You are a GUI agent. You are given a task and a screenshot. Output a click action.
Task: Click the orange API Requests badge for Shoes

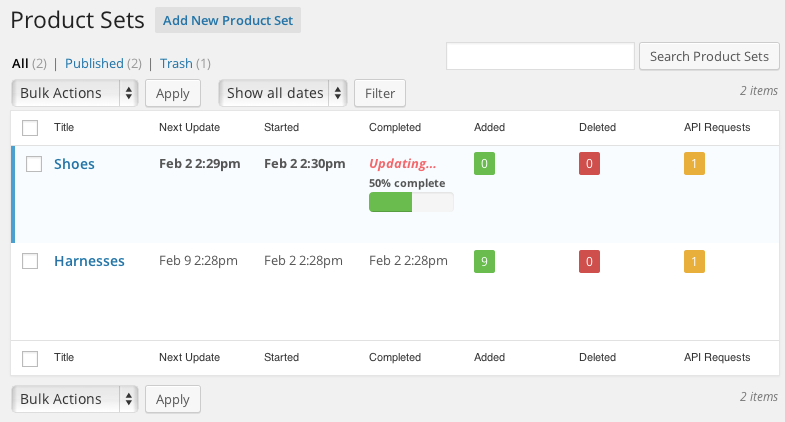695,163
